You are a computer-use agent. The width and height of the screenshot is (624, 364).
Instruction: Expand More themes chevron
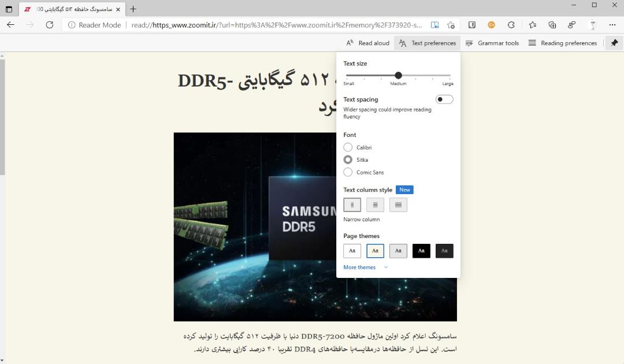385,268
